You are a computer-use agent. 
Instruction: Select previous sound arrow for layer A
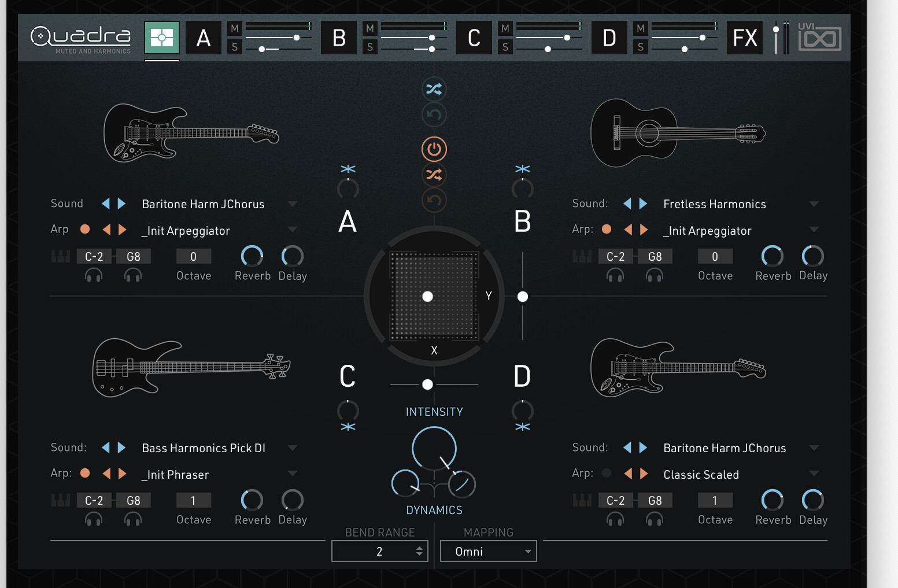coord(106,204)
